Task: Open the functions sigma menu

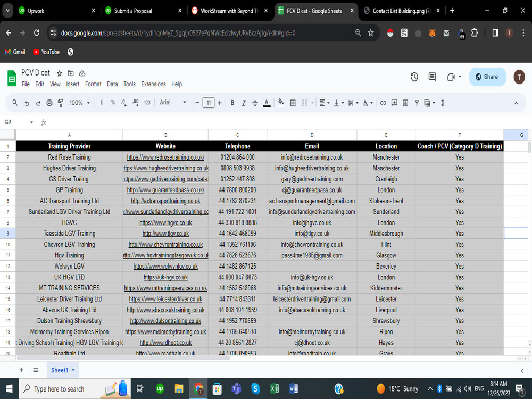Action: click(x=443, y=103)
